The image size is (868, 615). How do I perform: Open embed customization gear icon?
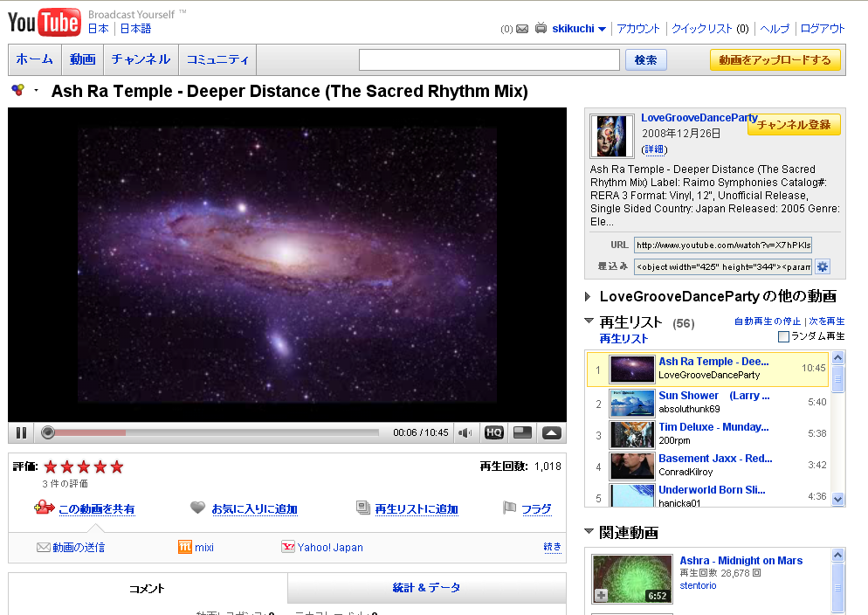(823, 266)
